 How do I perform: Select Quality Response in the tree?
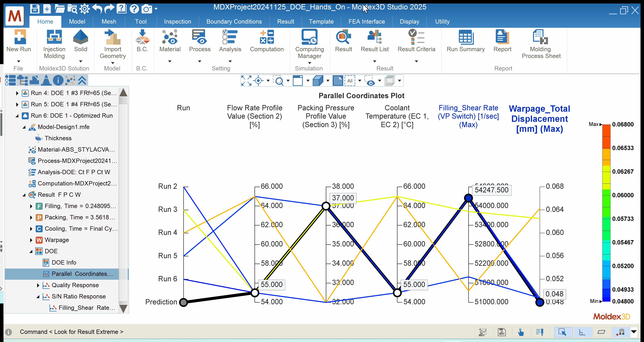point(75,285)
